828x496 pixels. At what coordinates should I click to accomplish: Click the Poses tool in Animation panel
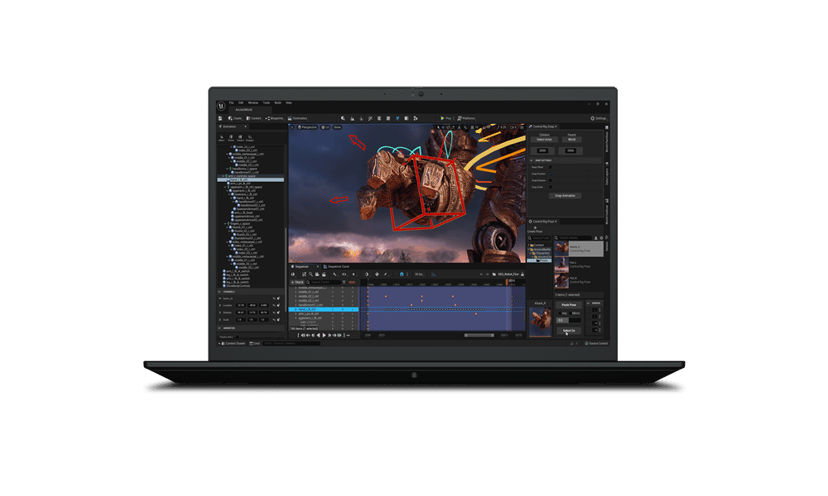(x=231, y=137)
